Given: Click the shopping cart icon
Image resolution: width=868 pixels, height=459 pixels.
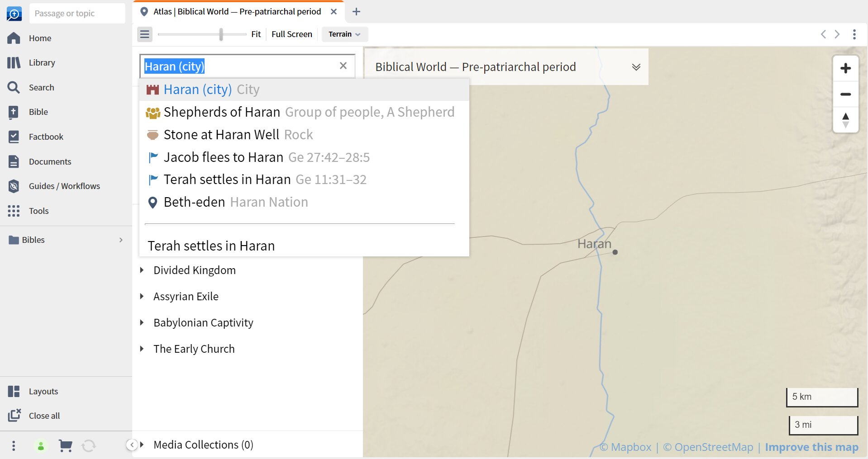Looking at the screenshot, I should (66, 445).
